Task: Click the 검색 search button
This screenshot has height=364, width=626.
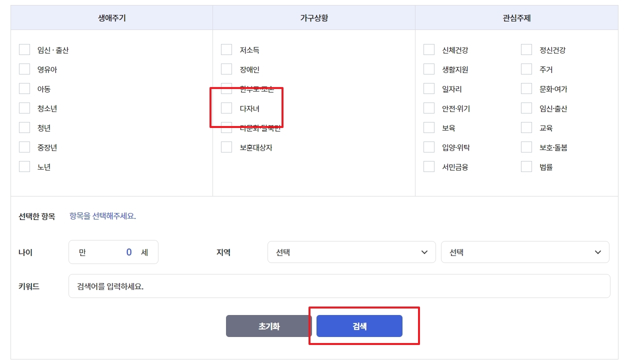Action: [x=359, y=325]
